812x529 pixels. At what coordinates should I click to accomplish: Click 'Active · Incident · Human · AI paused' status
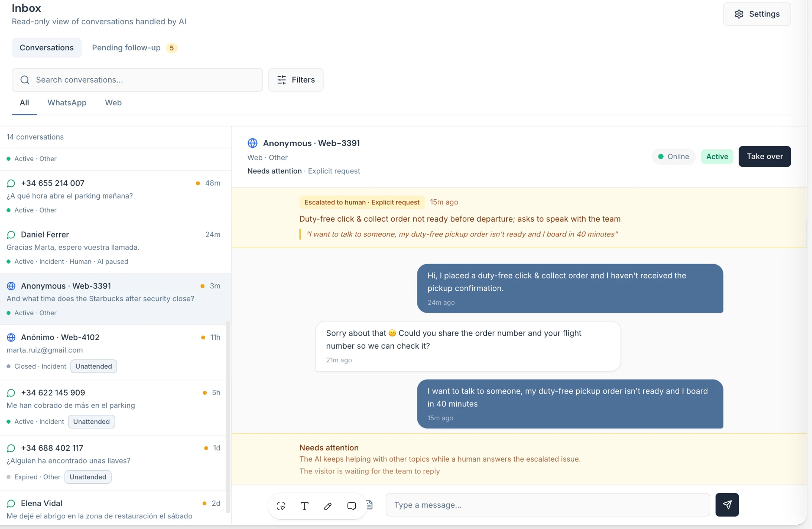coord(71,262)
